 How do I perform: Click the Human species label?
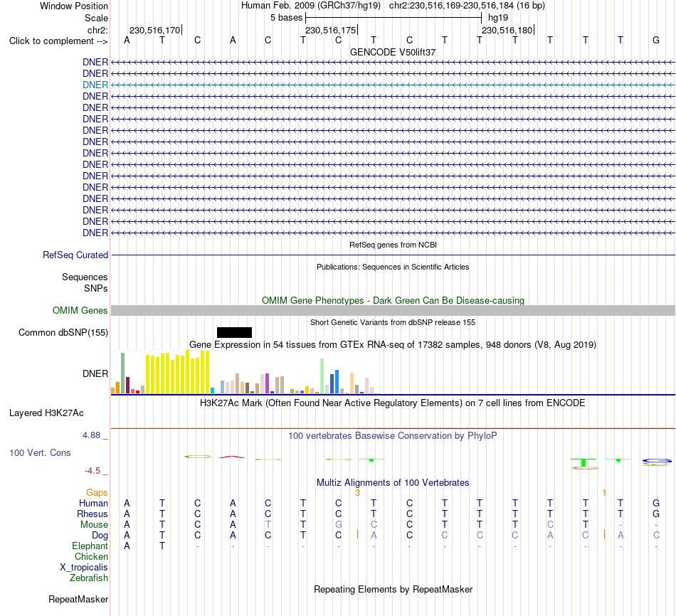(93, 503)
